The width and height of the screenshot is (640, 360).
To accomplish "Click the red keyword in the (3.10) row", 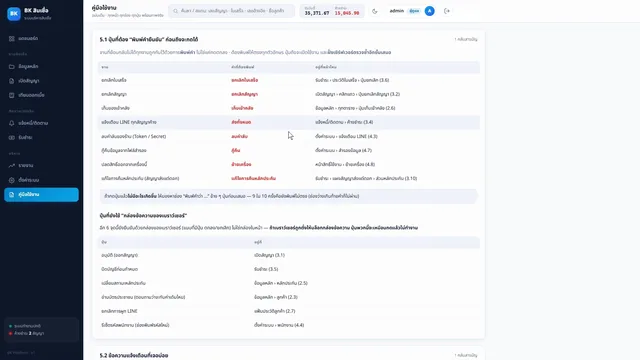I will coord(253,178).
